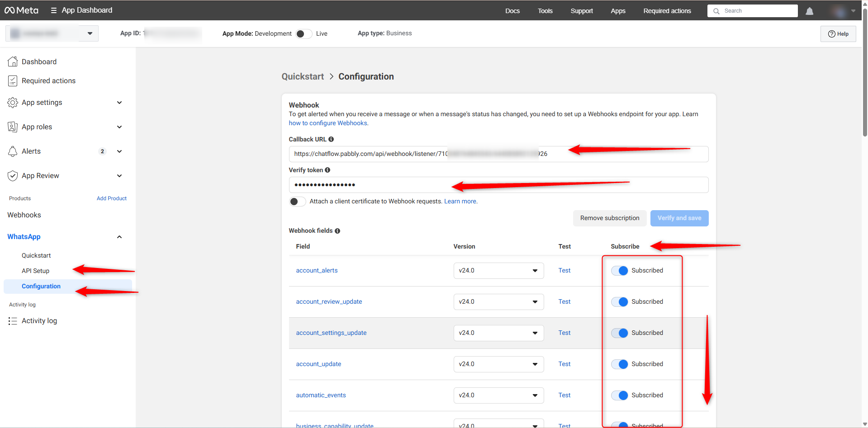Click the notifications bell icon
The image size is (868, 428).
pos(809,11)
